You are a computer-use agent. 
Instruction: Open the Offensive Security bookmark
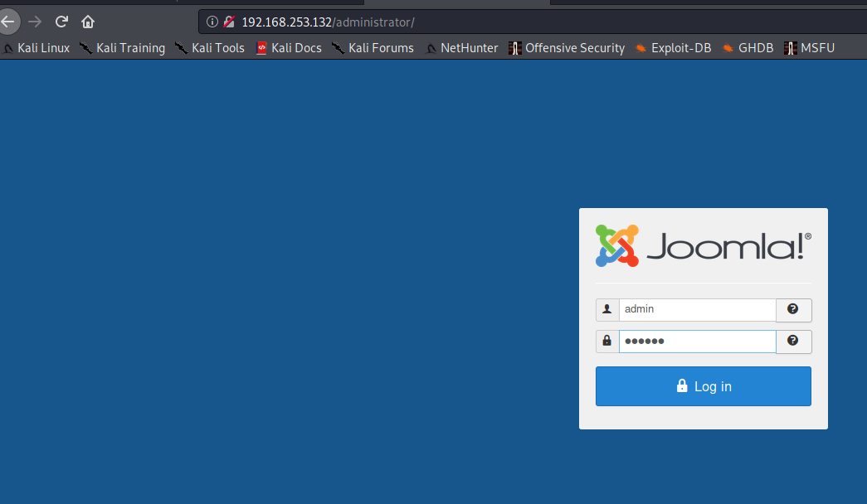567,48
